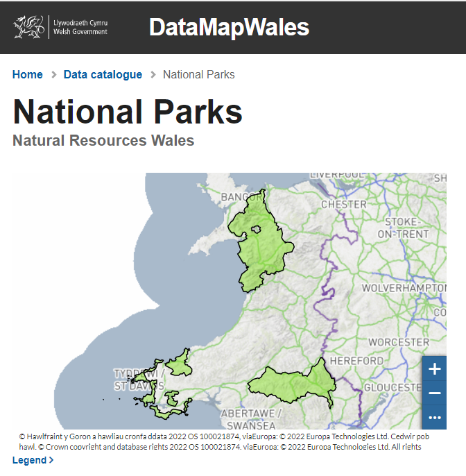Viewport: 466px width, 476px height.
Task: Click the ABERTAWE / SWANSEA map label
Action: 251,419
